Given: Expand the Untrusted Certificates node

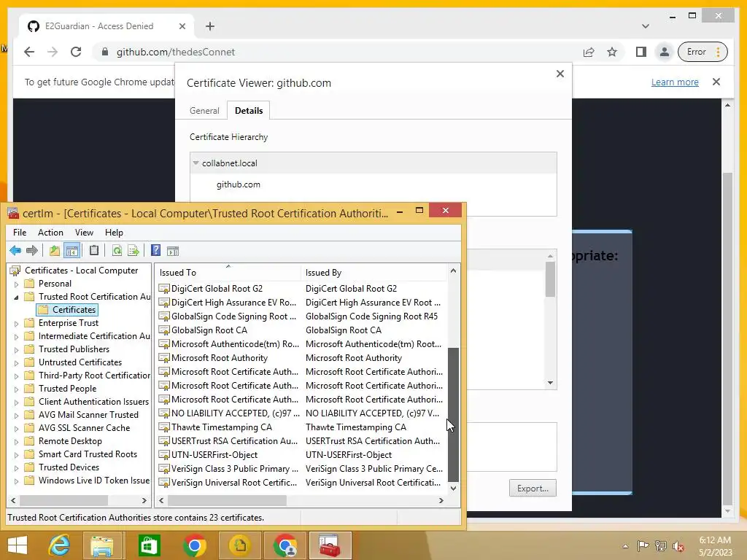Looking at the screenshot, I should 16,363.
